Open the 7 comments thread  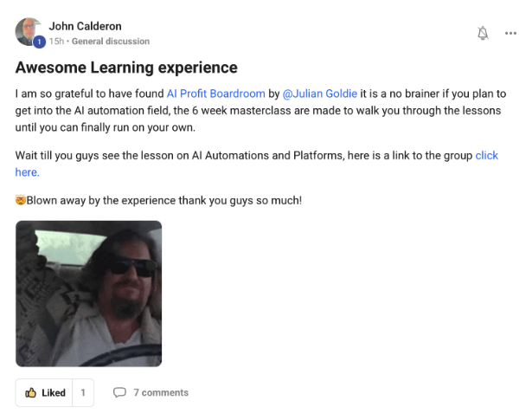161,392
